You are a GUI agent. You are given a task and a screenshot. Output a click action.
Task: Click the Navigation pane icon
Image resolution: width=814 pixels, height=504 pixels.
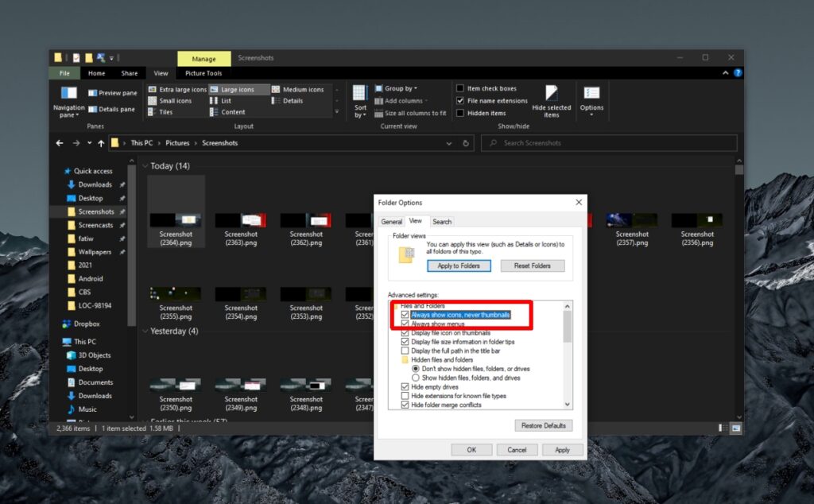[68, 94]
